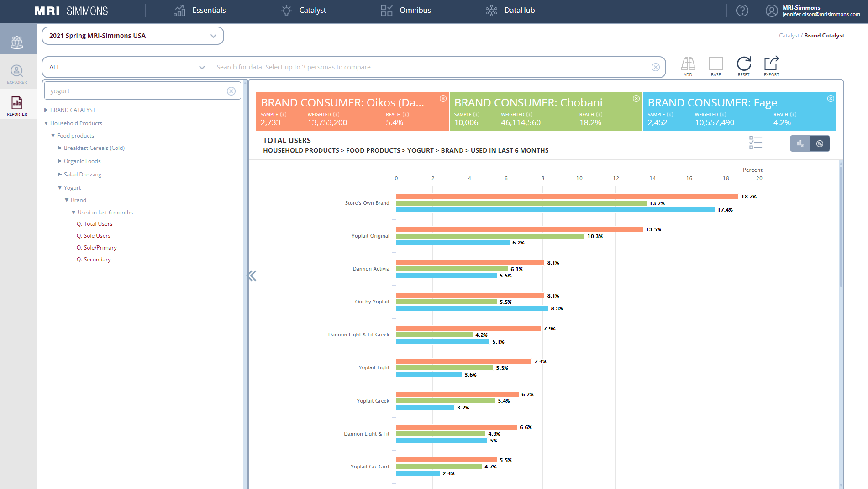Click the TOTAL USERS chart heading

click(x=287, y=140)
